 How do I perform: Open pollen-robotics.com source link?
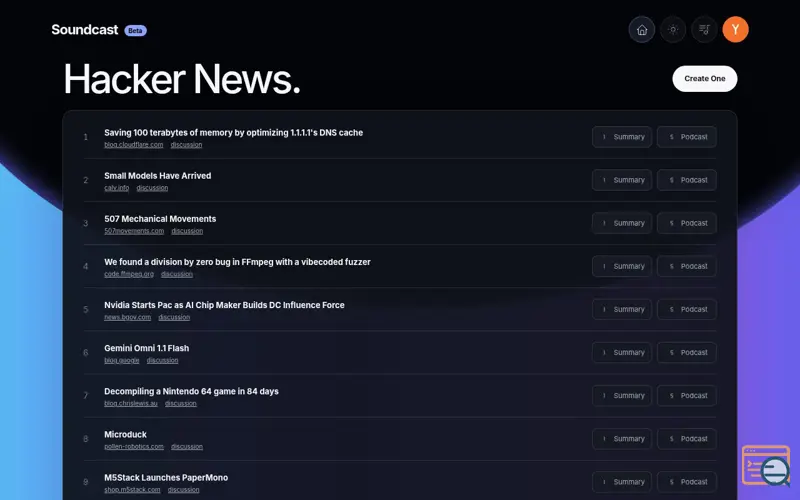(x=134, y=446)
